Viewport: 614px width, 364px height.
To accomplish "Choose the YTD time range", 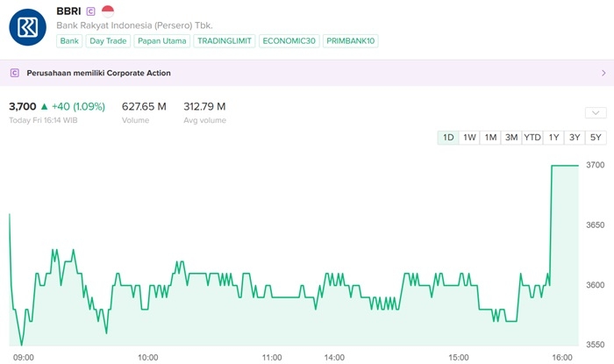I will point(532,138).
